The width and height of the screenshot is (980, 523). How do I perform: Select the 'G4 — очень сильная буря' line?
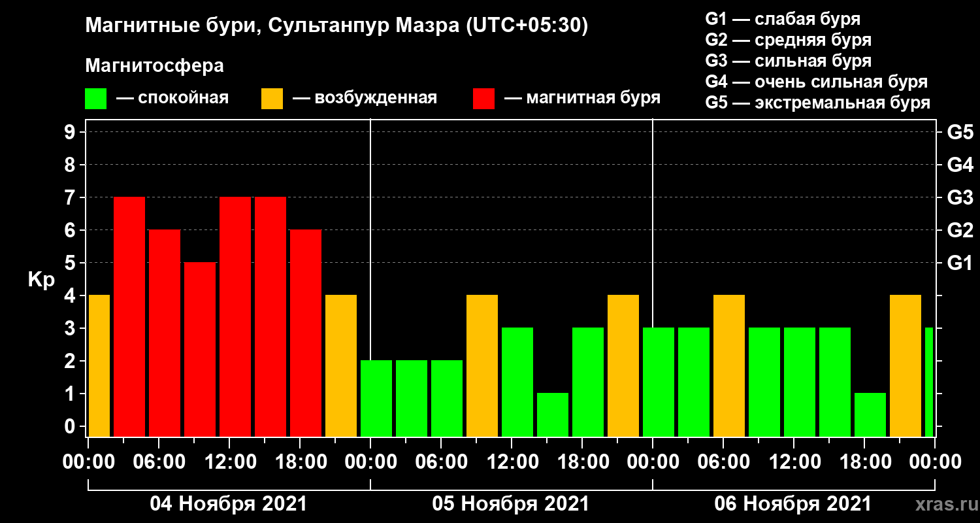coord(816,82)
